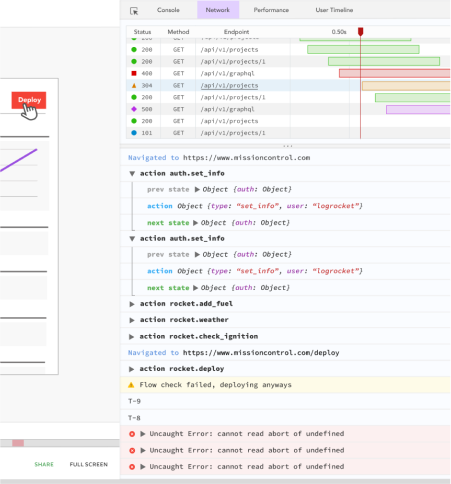451x484 pixels.
Task: Expand the action rocket.deploy entry
Action: point(132,369)
